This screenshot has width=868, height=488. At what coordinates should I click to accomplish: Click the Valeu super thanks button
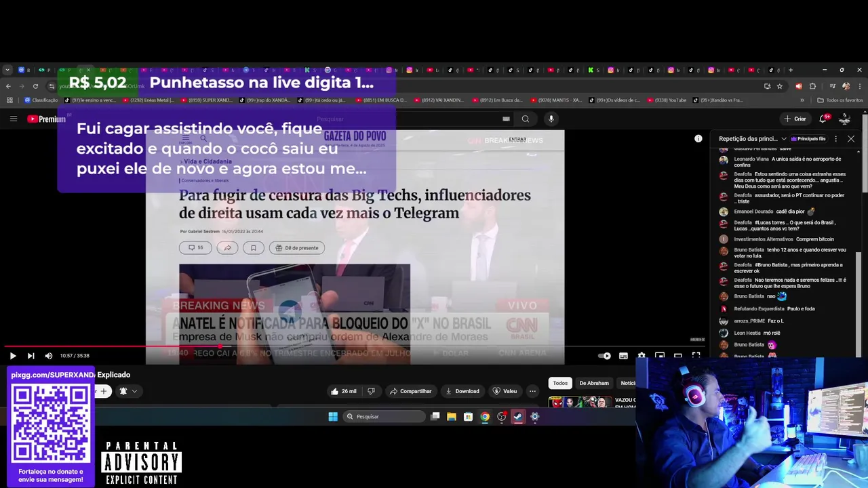pos(505,391)
